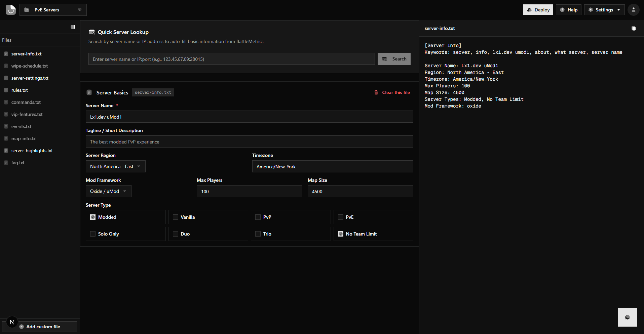Open the Mod Framework dropdown
Screen dimensions: 644x334
(108, 191)
